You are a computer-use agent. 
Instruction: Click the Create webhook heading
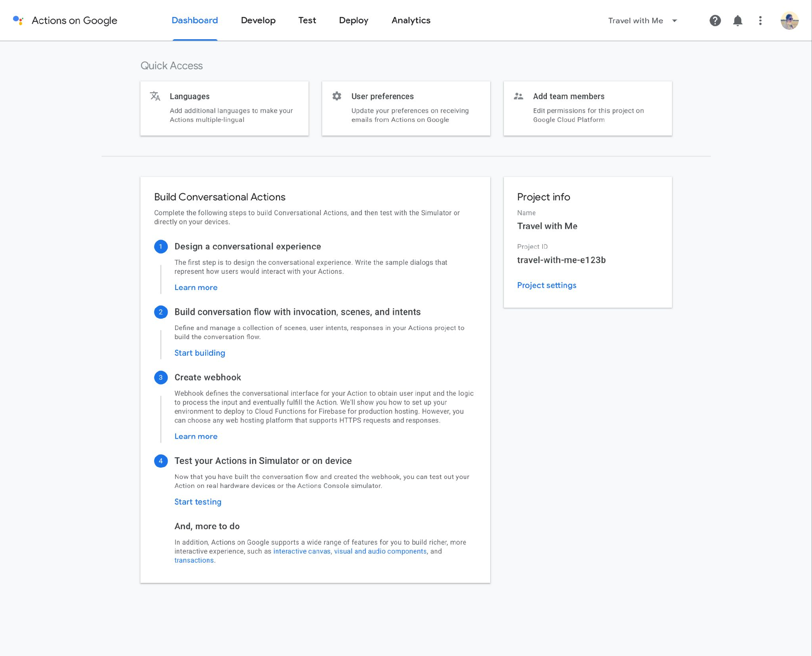(x=207, y=377)
